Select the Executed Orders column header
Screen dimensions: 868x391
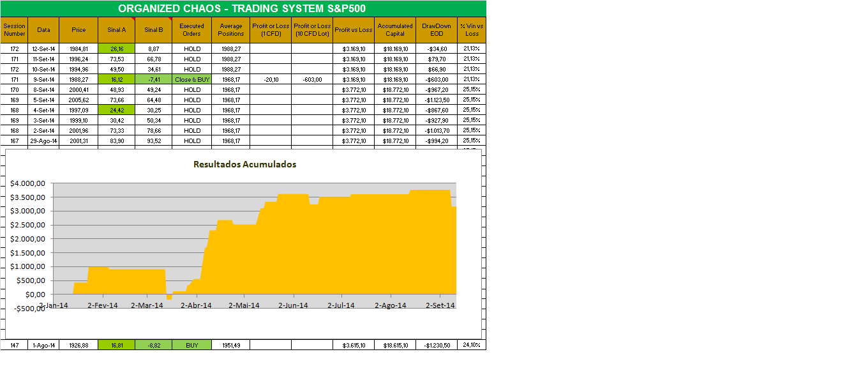coord(192,30)
